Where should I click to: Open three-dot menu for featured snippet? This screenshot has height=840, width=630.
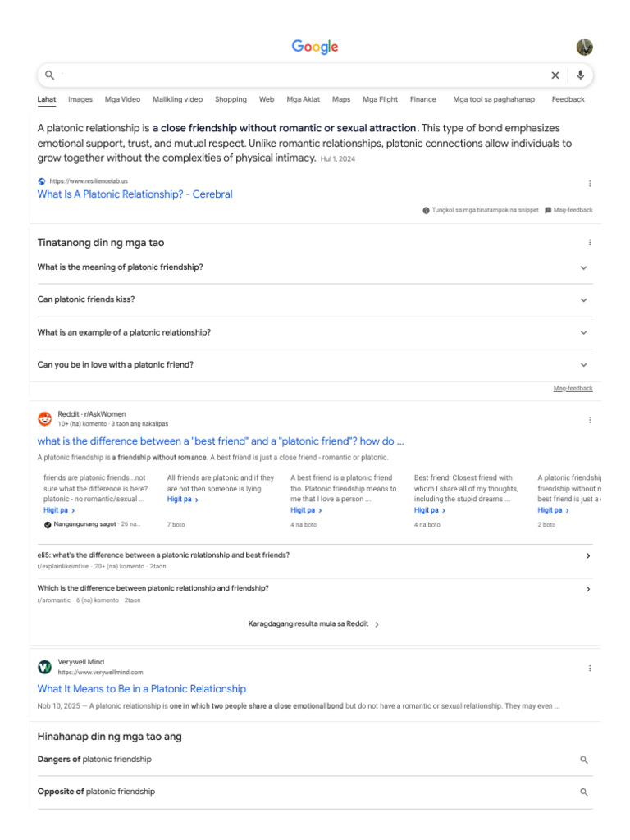589,184
